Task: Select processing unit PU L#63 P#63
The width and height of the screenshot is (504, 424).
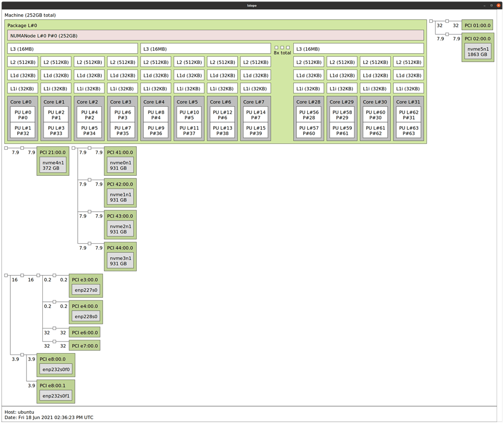Action: [x=409, y=130]
